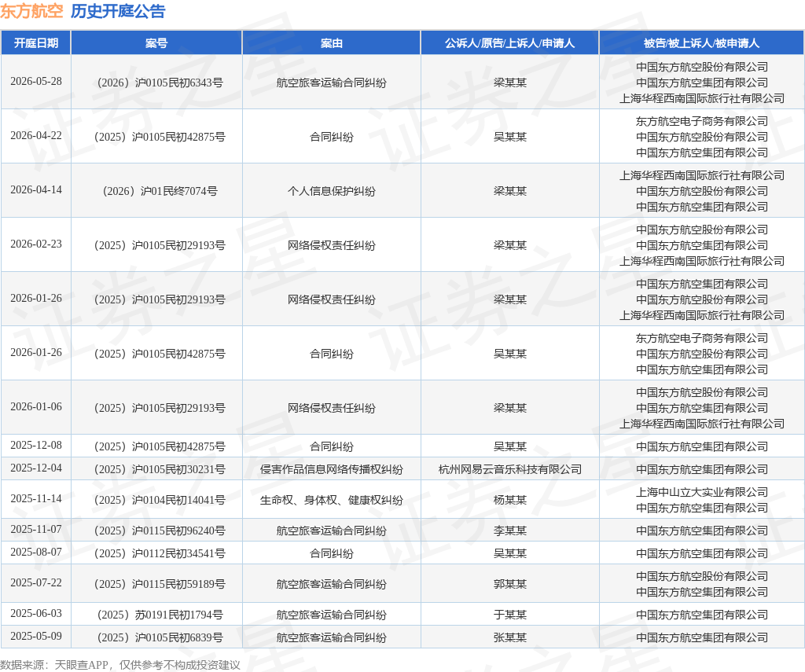Select date cell 2025-06-03
This screenshot has height=672, width=805.
[x=36, y=614]
